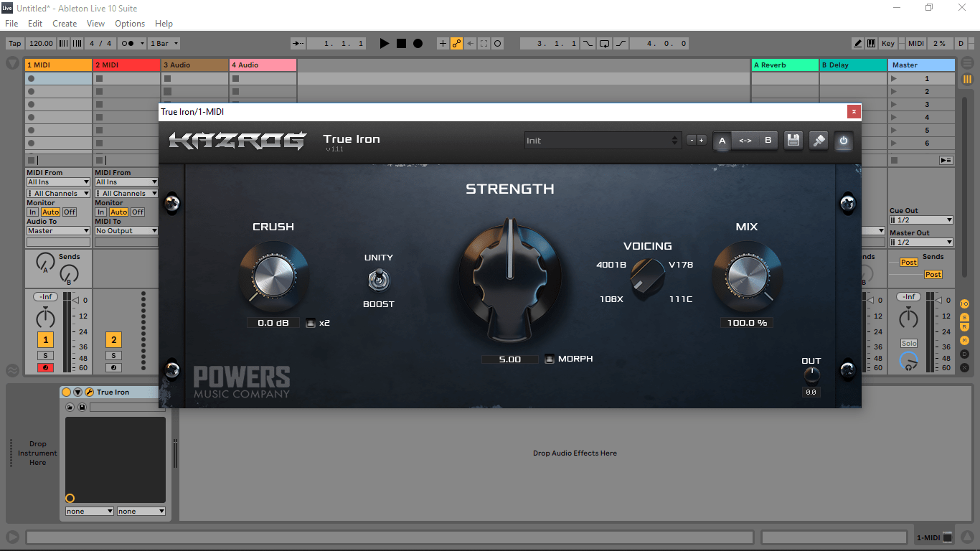The height and width of the screenshot is (551, 980).
Task: Enable MIDI Map Mode switch
Action: 916,43
